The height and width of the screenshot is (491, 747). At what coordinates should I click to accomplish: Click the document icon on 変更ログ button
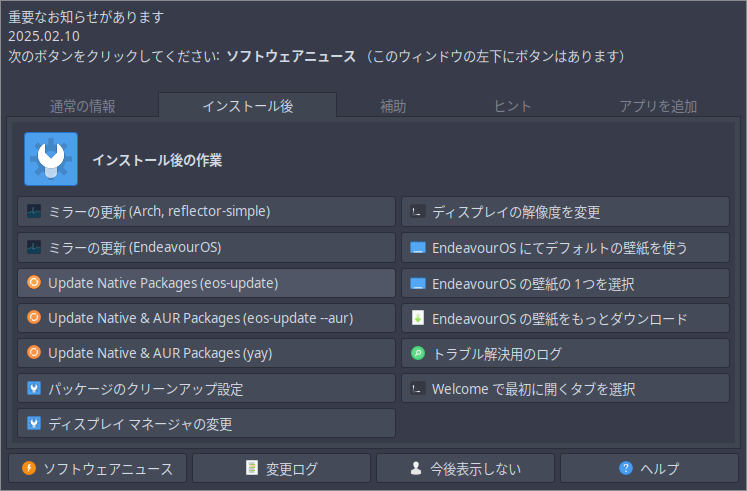tap(252, 468)
